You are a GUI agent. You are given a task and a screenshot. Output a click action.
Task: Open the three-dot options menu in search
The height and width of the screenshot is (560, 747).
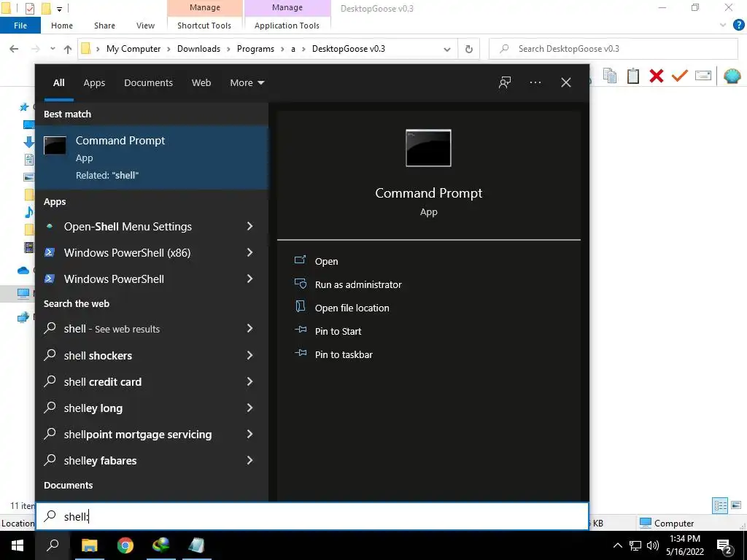[535, 82]
